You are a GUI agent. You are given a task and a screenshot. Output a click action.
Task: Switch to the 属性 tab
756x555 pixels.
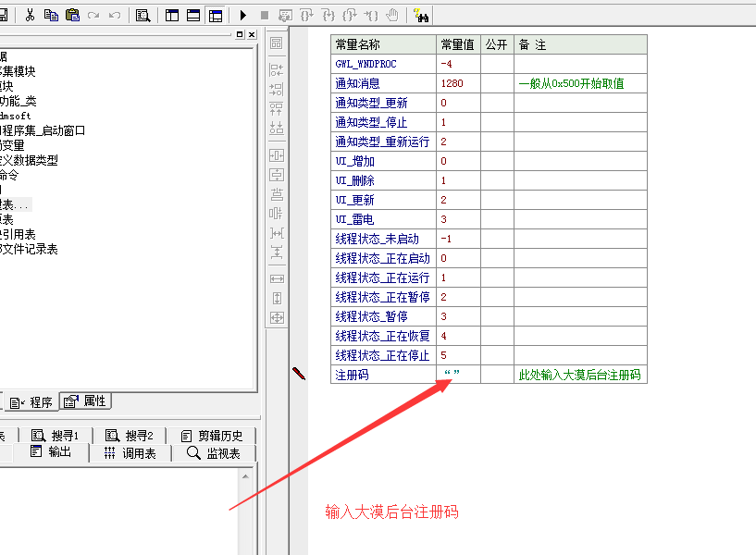(x=85, y=401)
